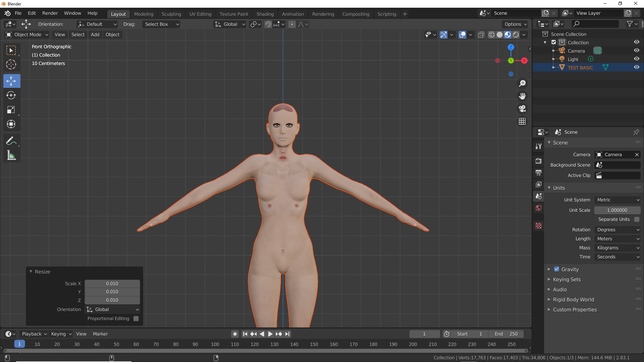Image resolution: width=644 pixels, height=362 pixels.
Task: Switch to solid viewport shading
Action: point(499,35)
